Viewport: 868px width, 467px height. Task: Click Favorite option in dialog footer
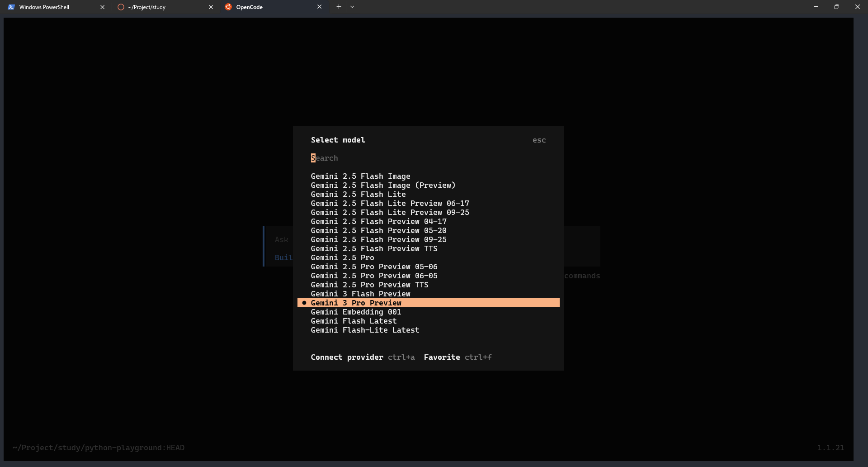pos(442,357)
